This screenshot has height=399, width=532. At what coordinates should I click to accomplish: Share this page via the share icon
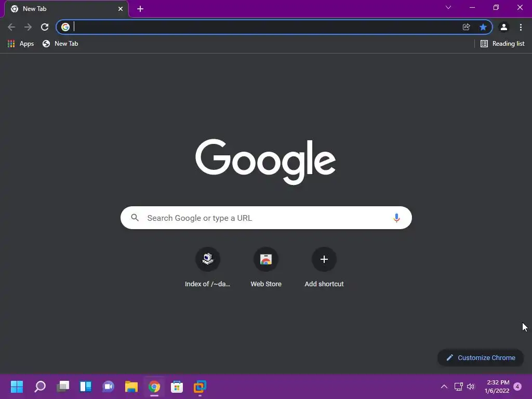[x=467, y=27]
